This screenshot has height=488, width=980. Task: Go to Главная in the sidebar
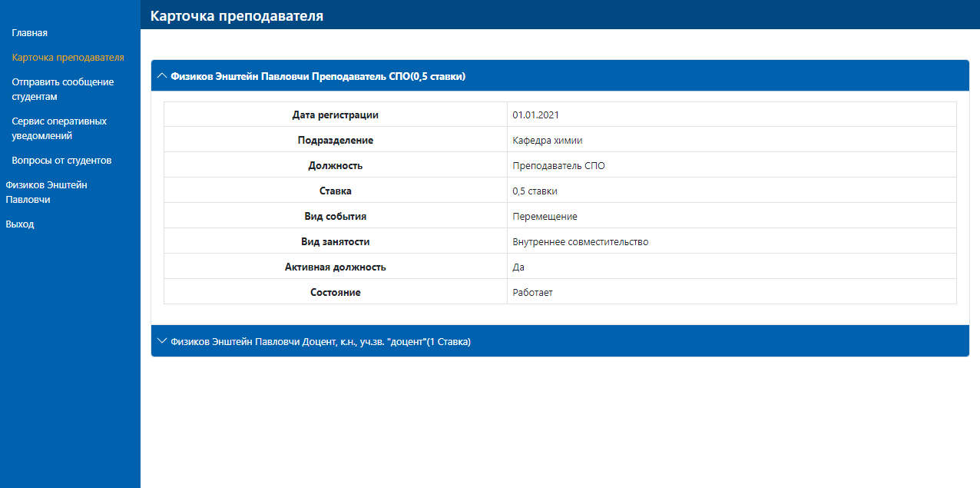tap(30, 33)
